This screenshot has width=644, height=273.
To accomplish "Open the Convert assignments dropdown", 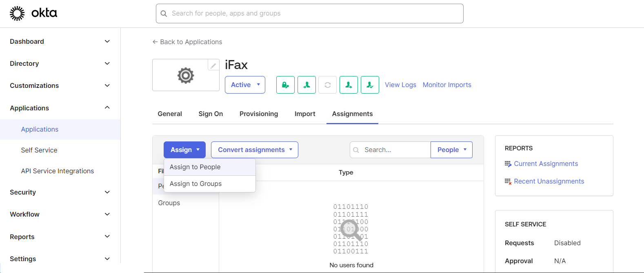I will click(x=255, y=150).
